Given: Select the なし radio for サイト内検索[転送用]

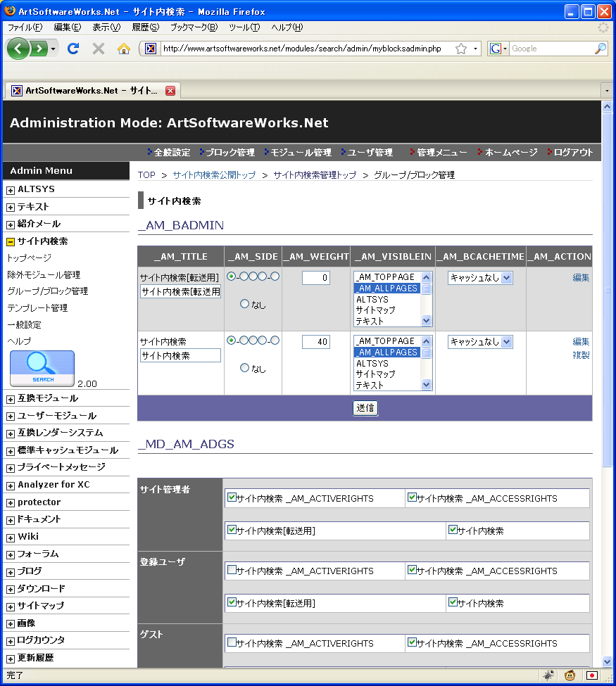Looking at the screenshot, I should pyautogui.click(x=245, y=304).
